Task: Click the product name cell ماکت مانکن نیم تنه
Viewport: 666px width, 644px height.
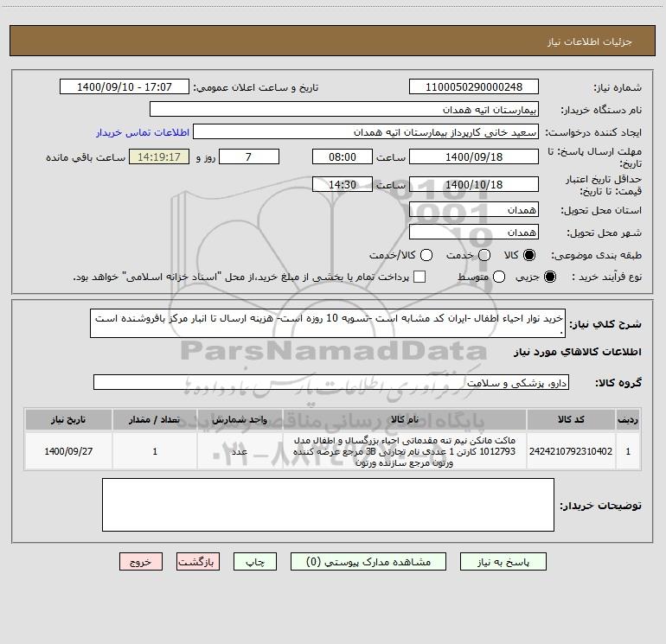Action: [405, 451]
